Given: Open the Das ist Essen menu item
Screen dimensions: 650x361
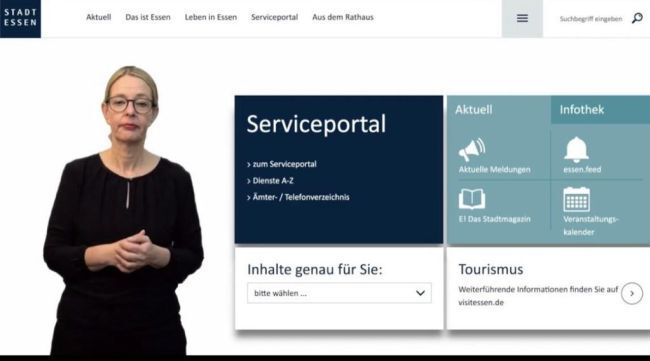Looking at the screenshot, I should [148, 17].
